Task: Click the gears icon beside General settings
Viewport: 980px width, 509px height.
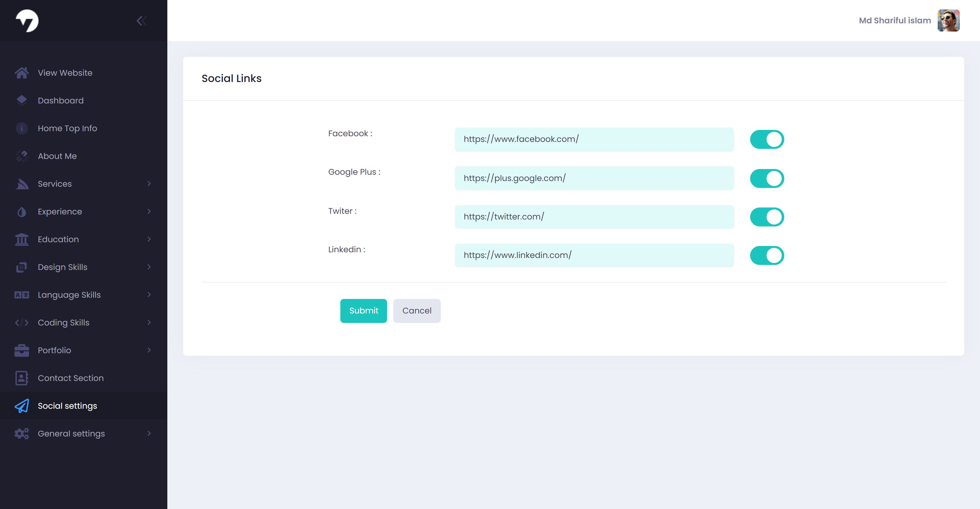Action: click(x=22, y=434)
